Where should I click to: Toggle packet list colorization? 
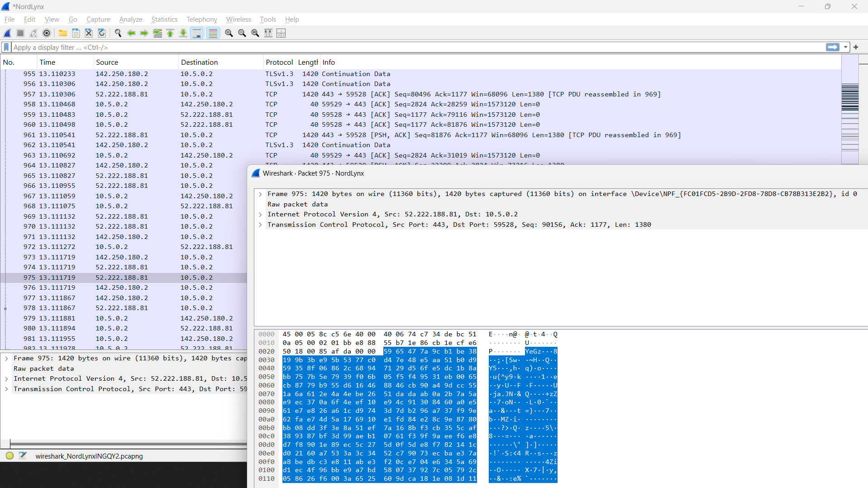pyautogui.click(x=213, y=33)
